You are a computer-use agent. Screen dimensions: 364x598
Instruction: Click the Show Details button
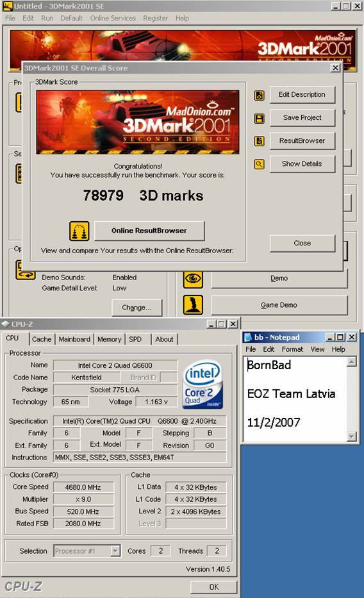pos(302,164)
